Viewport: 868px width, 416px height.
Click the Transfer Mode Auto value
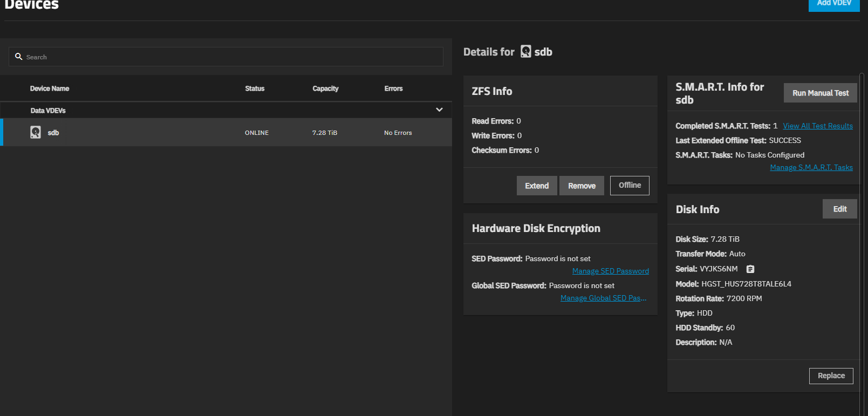click(x=737, y=254)
